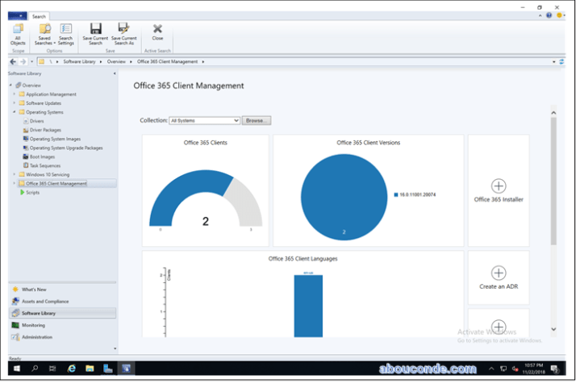576x392 pixels.
Task: Open the Collection dropdown (All Systems)
Action: 204,120
